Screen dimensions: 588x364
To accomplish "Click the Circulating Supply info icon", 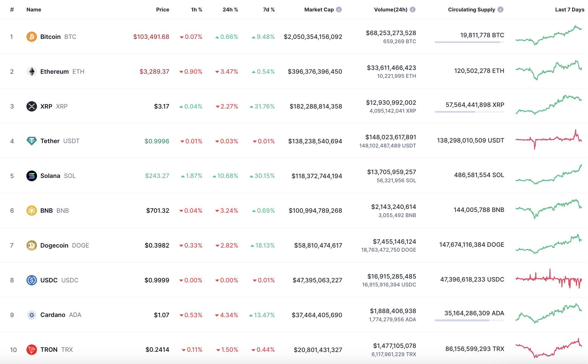I will pos(500,10).
